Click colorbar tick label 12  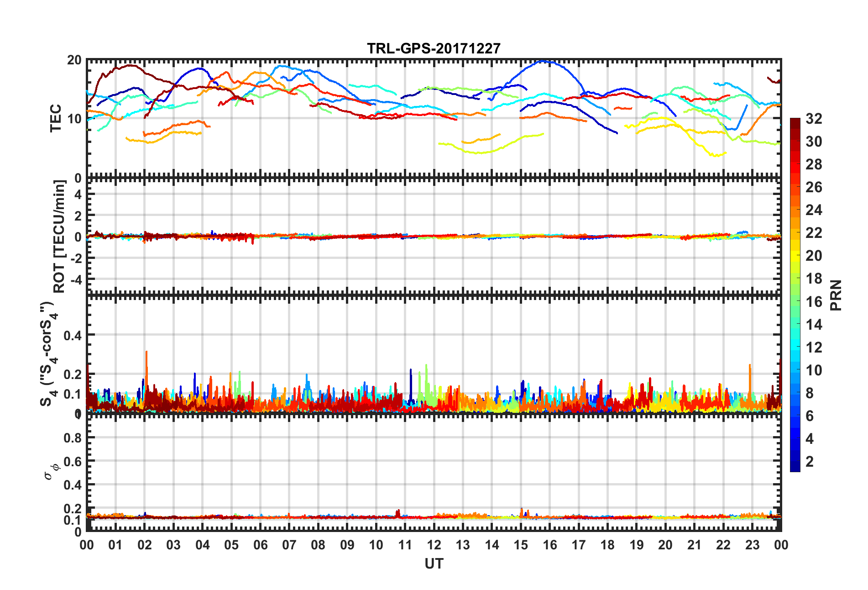coord(814,348)
